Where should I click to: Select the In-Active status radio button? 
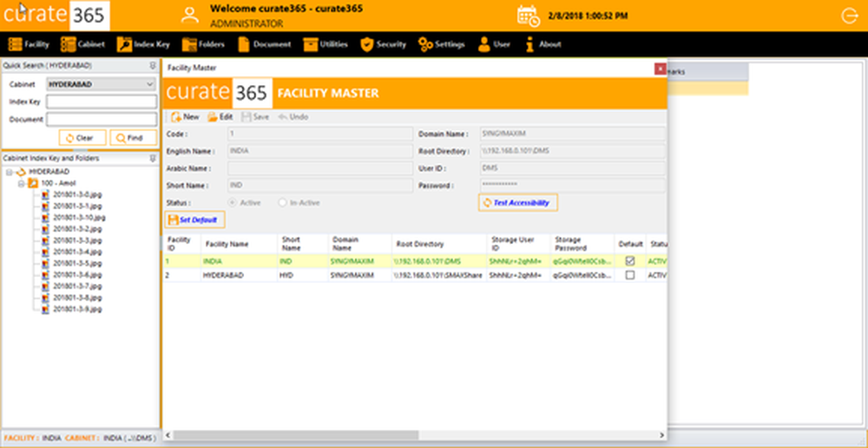282,202
